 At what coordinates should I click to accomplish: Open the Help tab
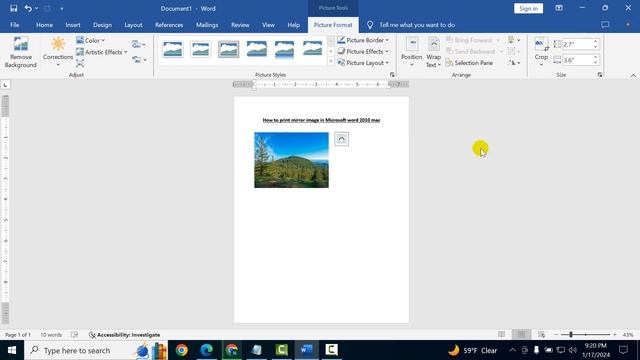pos(293,25)
